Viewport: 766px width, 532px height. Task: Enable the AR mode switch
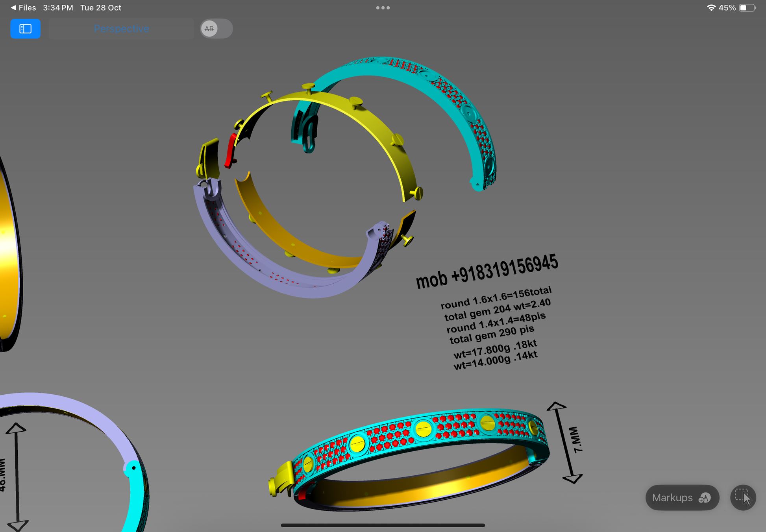pyautogui.click(x=216, y=29)
